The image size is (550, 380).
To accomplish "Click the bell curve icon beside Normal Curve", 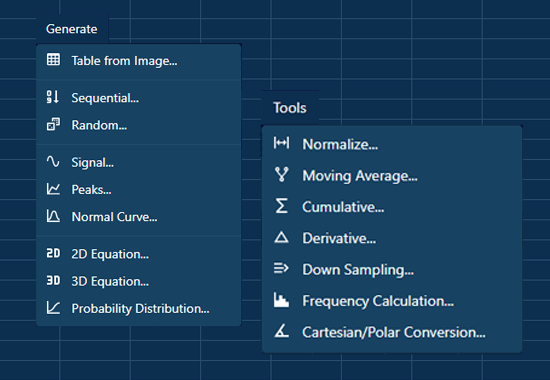I will (x=53, y=216).
